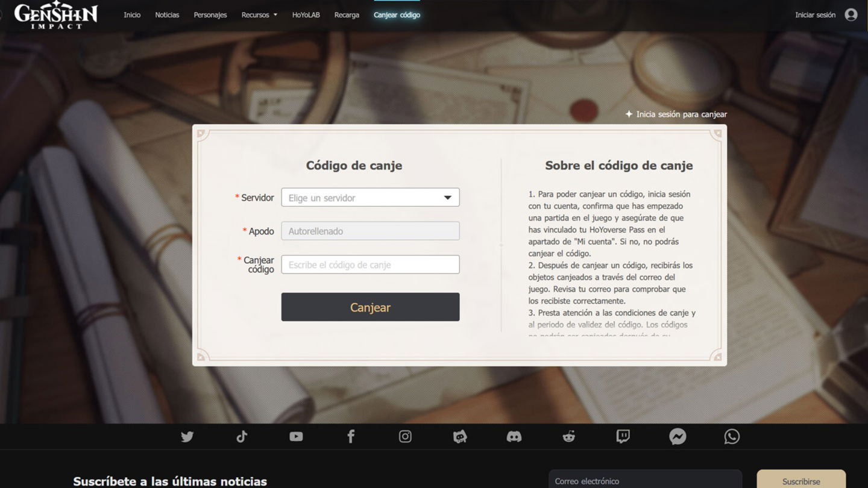
Task: Open the Personajes menu item
Action: (x=210, y=15)
